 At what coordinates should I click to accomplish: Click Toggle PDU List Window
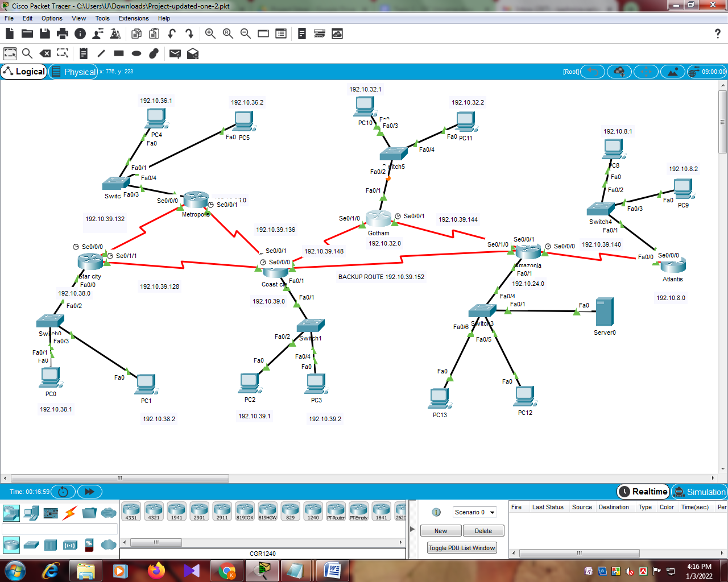point(461,547)
